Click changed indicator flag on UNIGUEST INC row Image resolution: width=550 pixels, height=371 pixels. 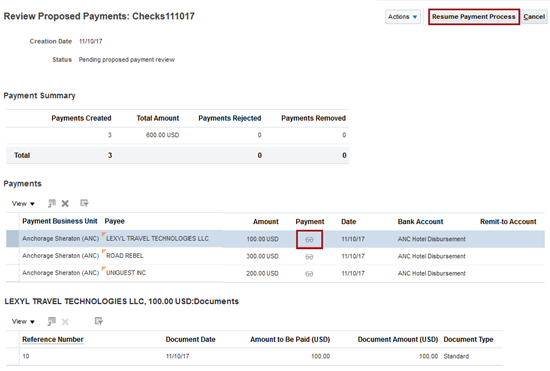[x=103, y=268]
